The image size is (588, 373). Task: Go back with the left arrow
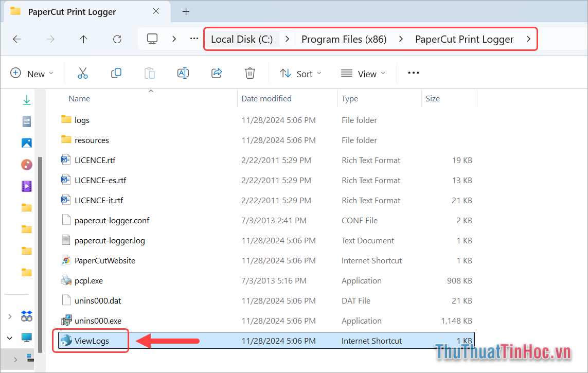tap(17, 39)
